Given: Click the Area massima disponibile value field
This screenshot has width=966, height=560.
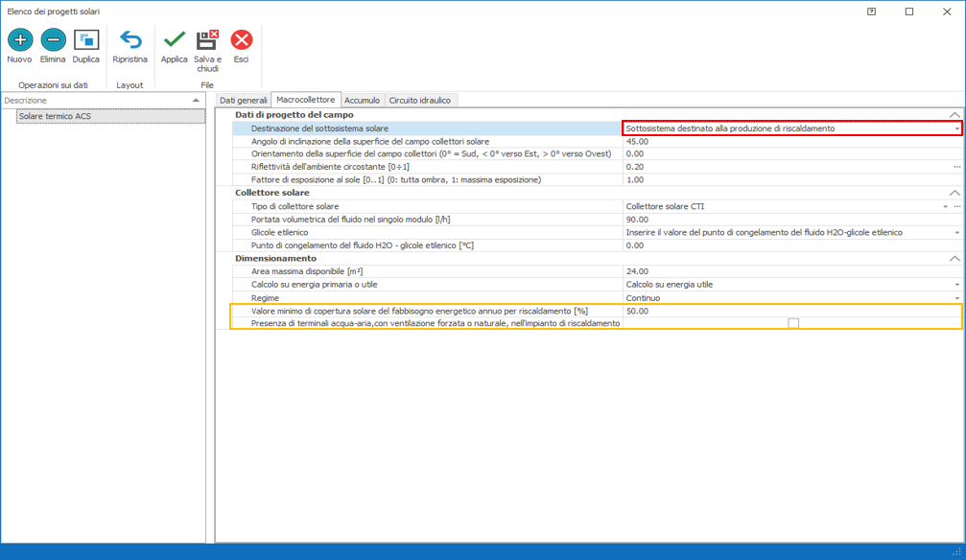Looking at the screenshot, I should point(787,271).
